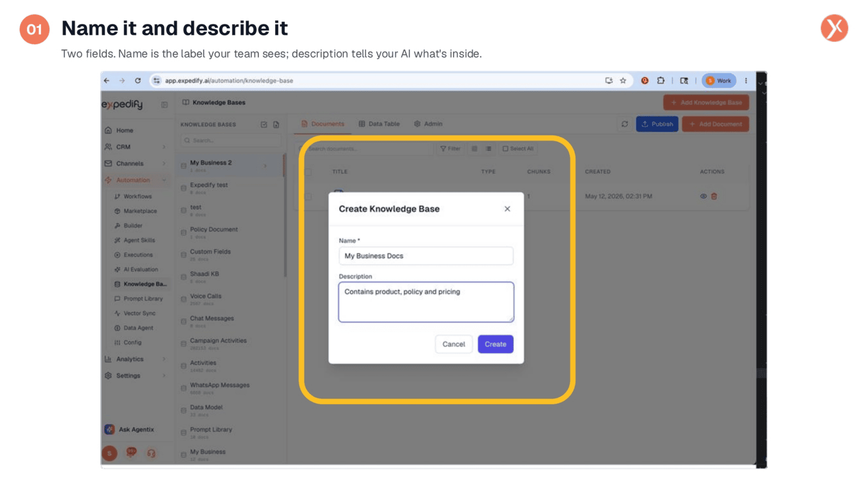
Task: Click refresh icon beside Publish button
Action: click(624, 124)
